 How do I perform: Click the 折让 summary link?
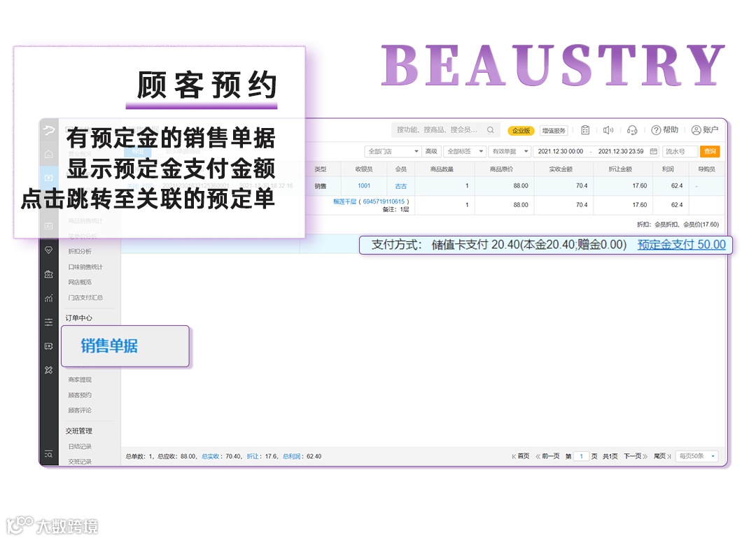coord(253,456)
